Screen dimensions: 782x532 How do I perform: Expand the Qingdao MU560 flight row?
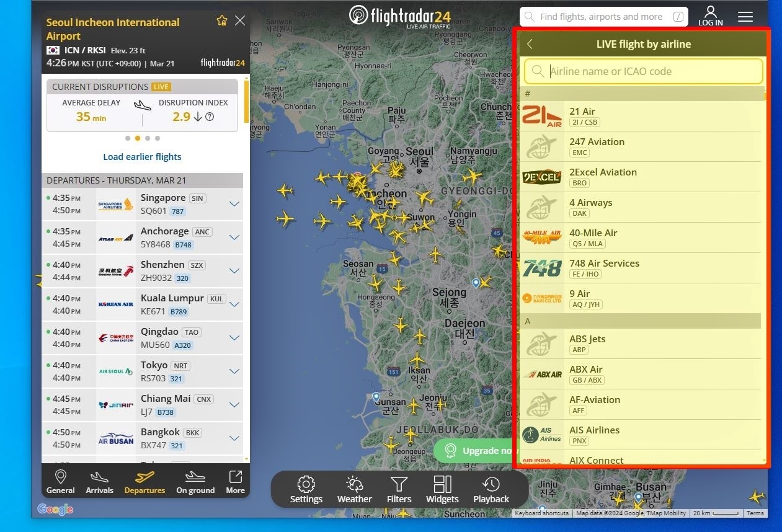tap(234, 338)
